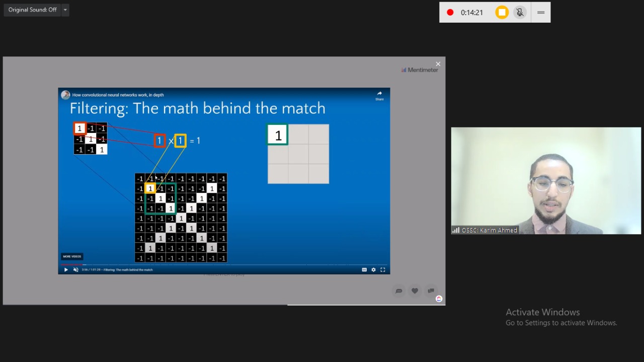This screenshot has width=644, height=362.
Task: Send a heart reaction
Action: [x=415, y=291]
